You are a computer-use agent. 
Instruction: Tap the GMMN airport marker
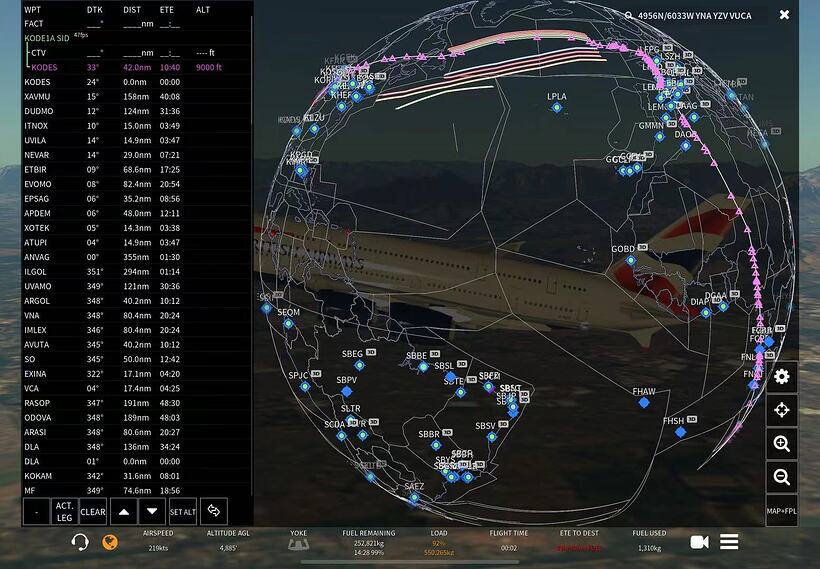[x=660, y=136]
